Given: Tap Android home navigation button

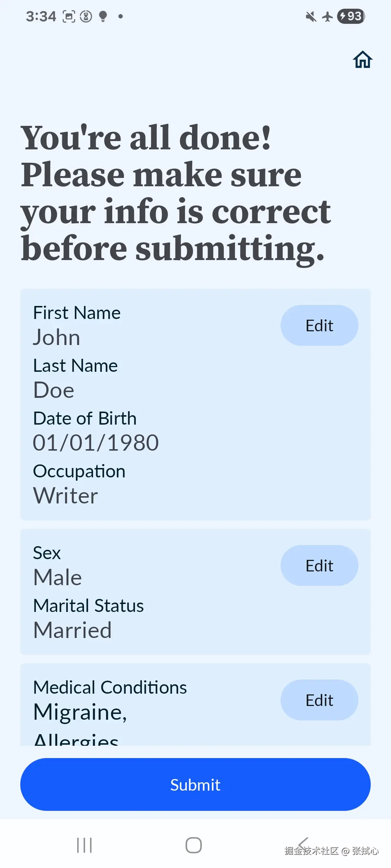Looking at the screenshot, I should [x=193, y=845].
